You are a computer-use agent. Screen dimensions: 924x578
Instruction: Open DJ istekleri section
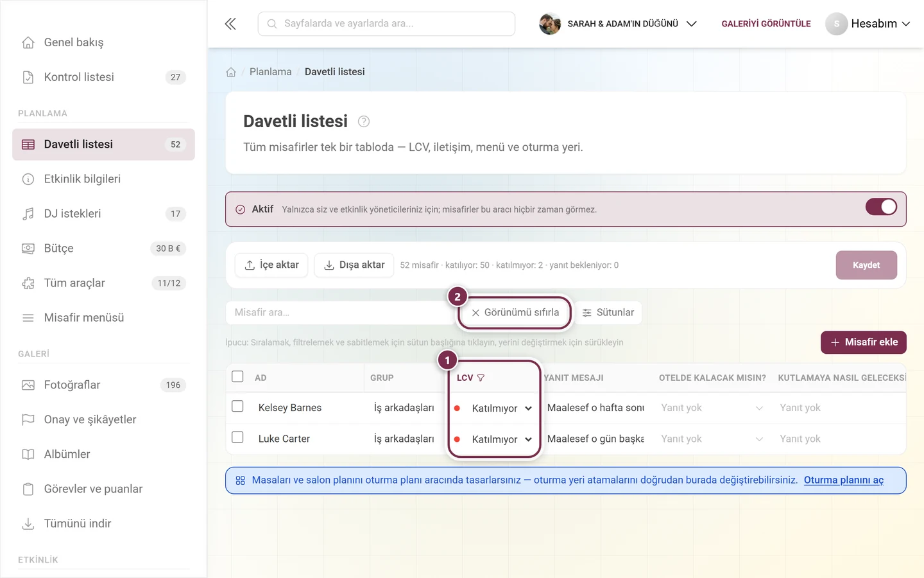tap(103, 214)
